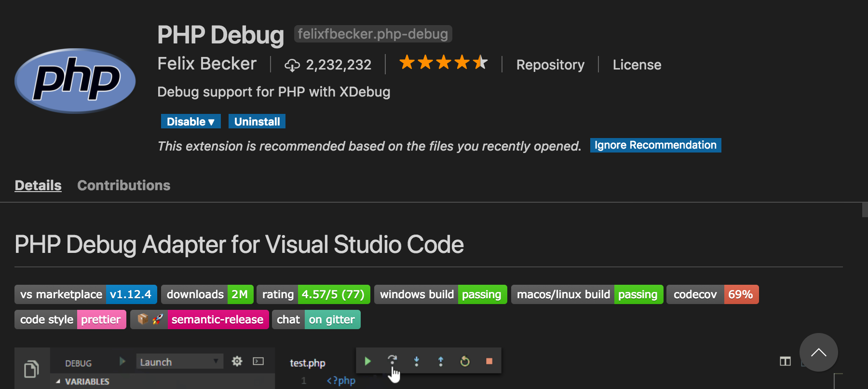Switch to the Contributions tab

point(124,185)
